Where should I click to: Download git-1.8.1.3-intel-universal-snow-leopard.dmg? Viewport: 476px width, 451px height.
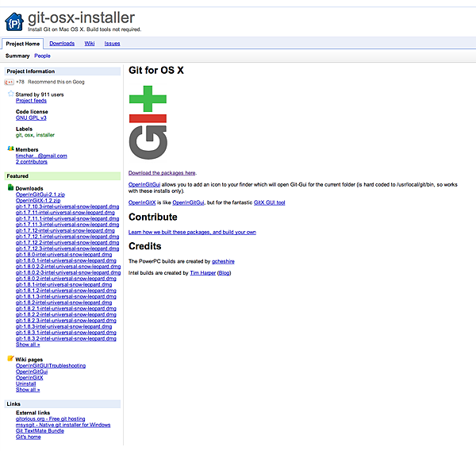[x=66, y=297]
